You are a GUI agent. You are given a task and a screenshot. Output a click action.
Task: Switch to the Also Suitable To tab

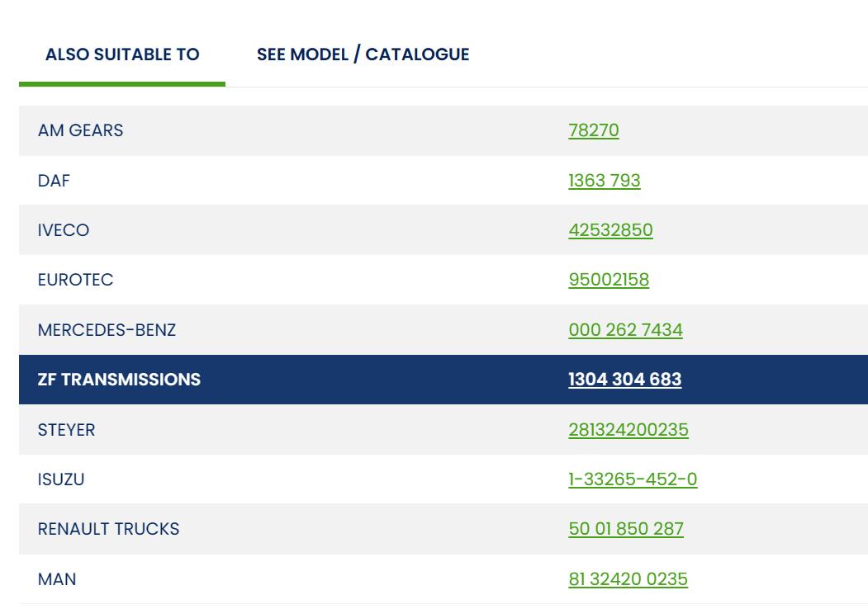click(122, 54)
